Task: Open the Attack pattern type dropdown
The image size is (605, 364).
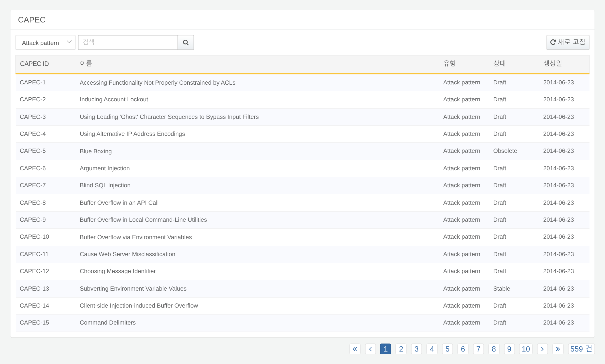Action: [x=45, y=42]
